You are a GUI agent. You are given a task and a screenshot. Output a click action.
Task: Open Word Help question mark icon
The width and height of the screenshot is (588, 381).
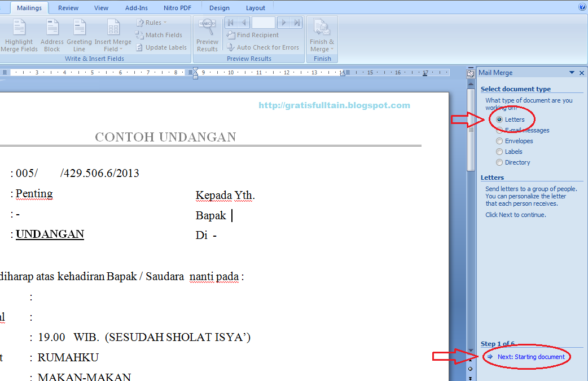(582, 6)
